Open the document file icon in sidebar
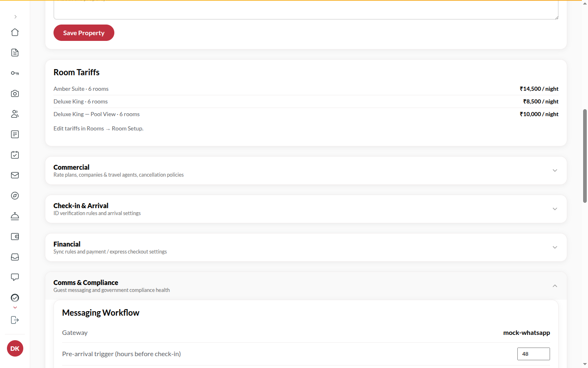Screen dimensions: 588x368 click(15, 53)
